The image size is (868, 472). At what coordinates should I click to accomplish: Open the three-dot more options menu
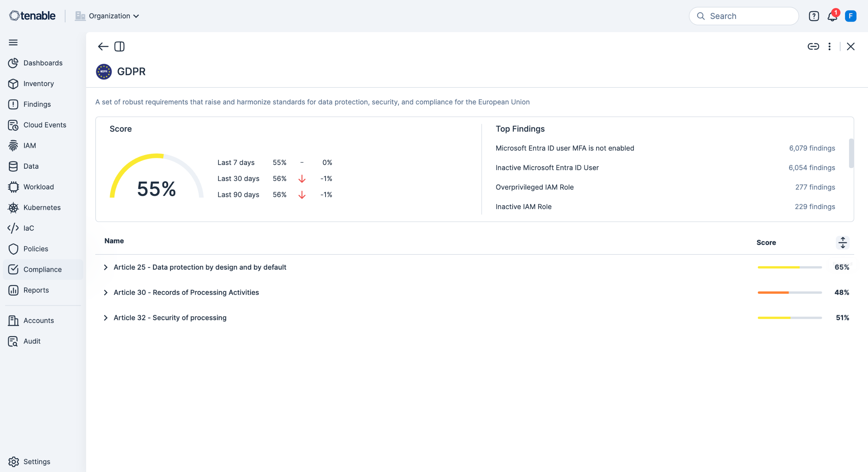[x=829, y=46]
